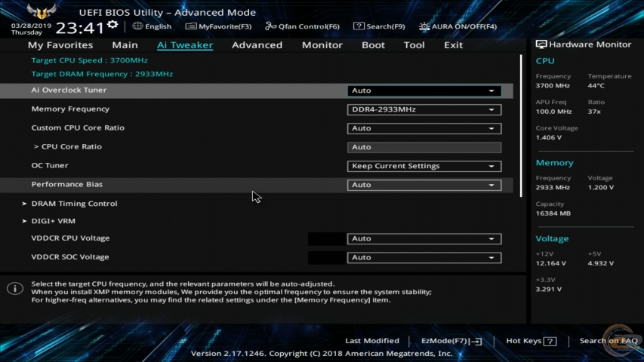The height and width of the screenshot is (362, 644).
Task: Click the EzMode arrow icon
Action: 476,341
